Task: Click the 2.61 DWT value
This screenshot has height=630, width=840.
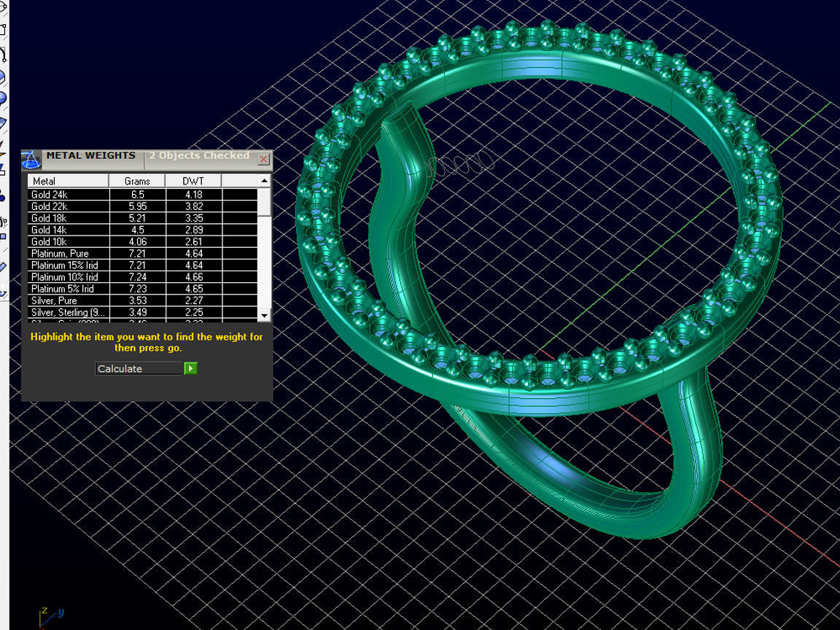Action: coord(194,241)
